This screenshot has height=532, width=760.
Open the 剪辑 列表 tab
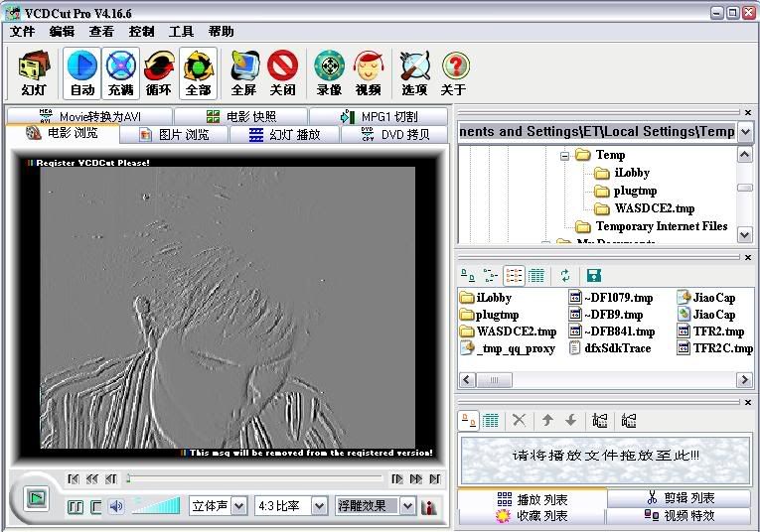tap(680, 498)
